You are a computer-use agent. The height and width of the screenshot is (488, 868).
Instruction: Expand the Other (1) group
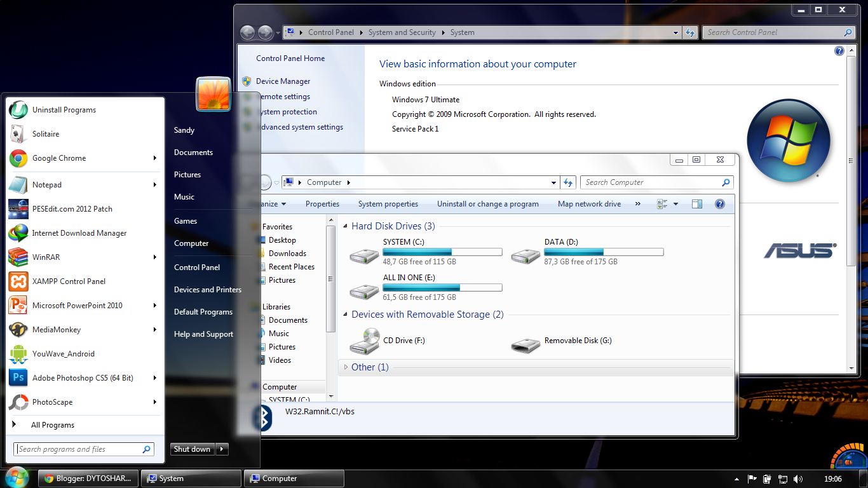pyautogui.click(x=346, y=367)
